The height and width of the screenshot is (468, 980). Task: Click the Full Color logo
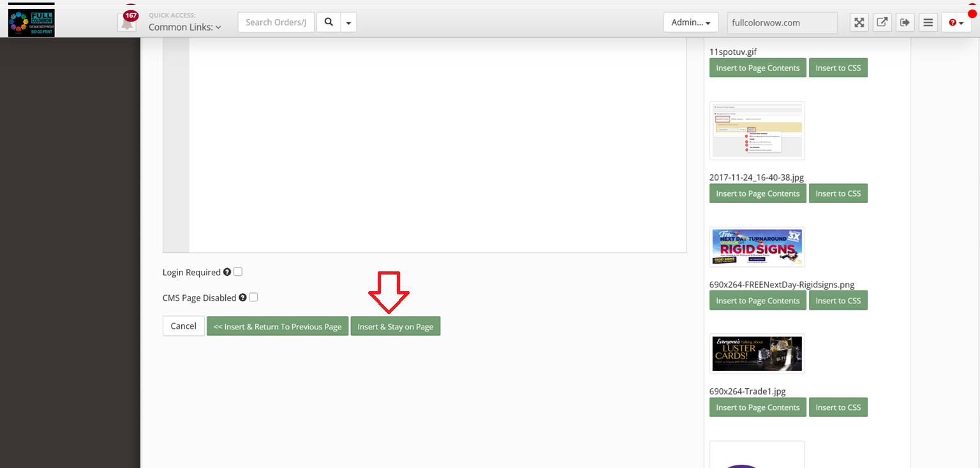pyautogui.click(x=31, y=22)
